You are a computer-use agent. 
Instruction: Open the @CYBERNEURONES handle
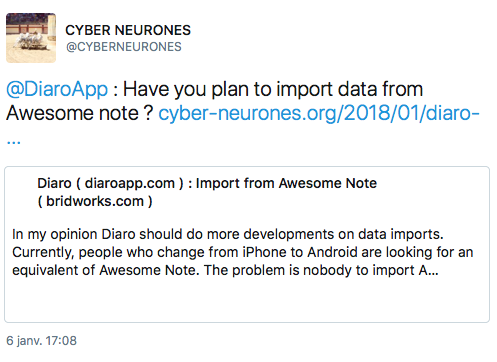tap(124, 47)
